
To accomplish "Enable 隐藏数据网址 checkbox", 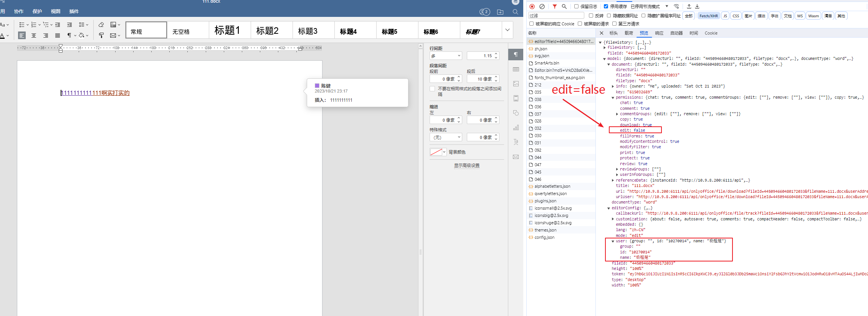I will pyautogui.click(x=609, y=16).
